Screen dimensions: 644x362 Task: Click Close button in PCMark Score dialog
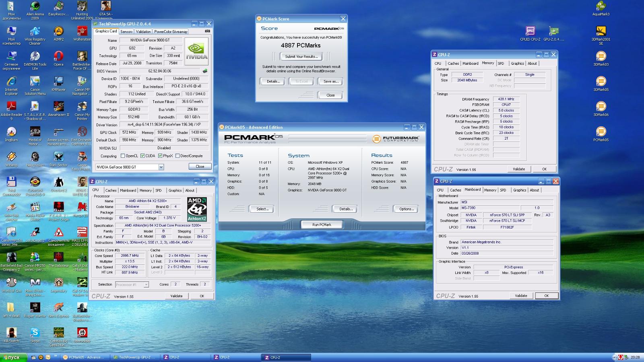(x=330, y=95)
